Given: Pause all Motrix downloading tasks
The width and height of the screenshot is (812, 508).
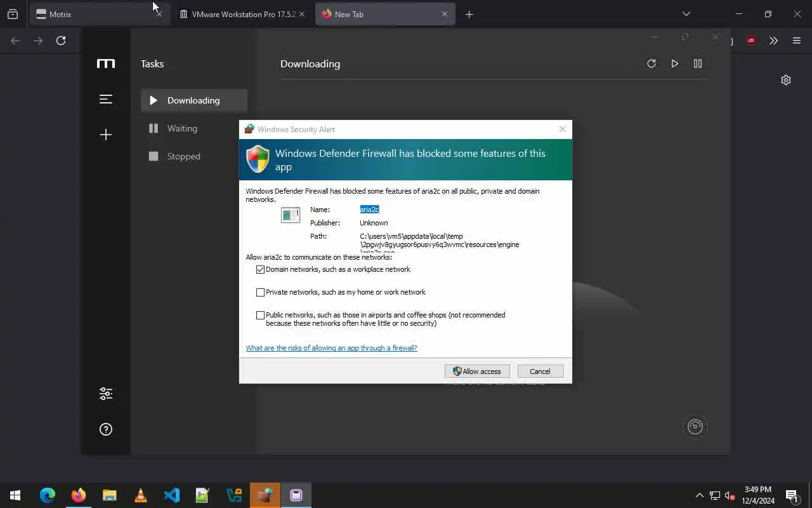Looking at the screenshot, I should [x=698, y=63].
